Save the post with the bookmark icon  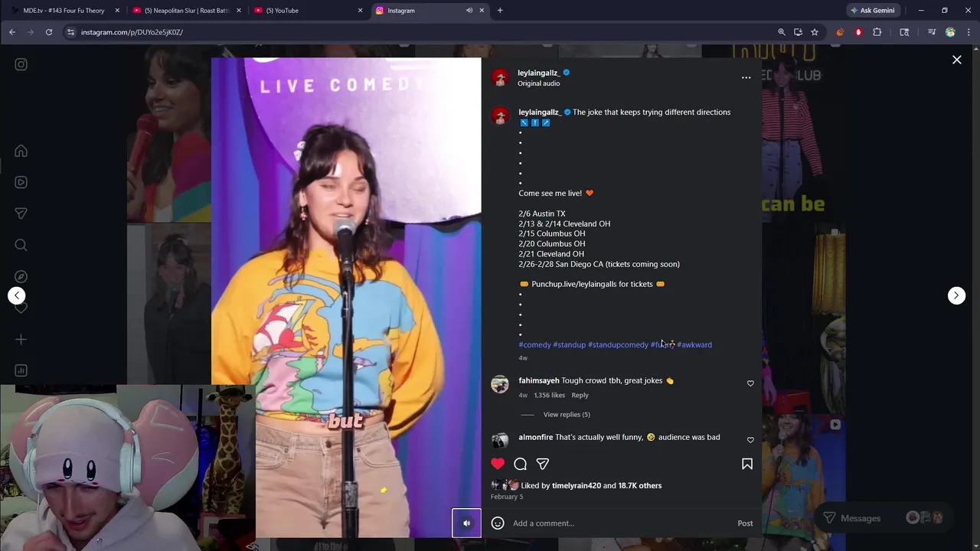pos(747,464)
